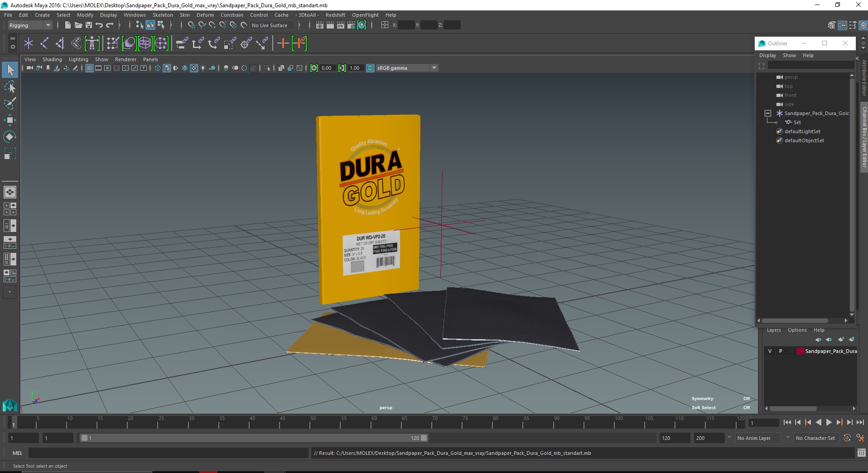Click the Snap to Grids magnet icon

tap(191, 25)
